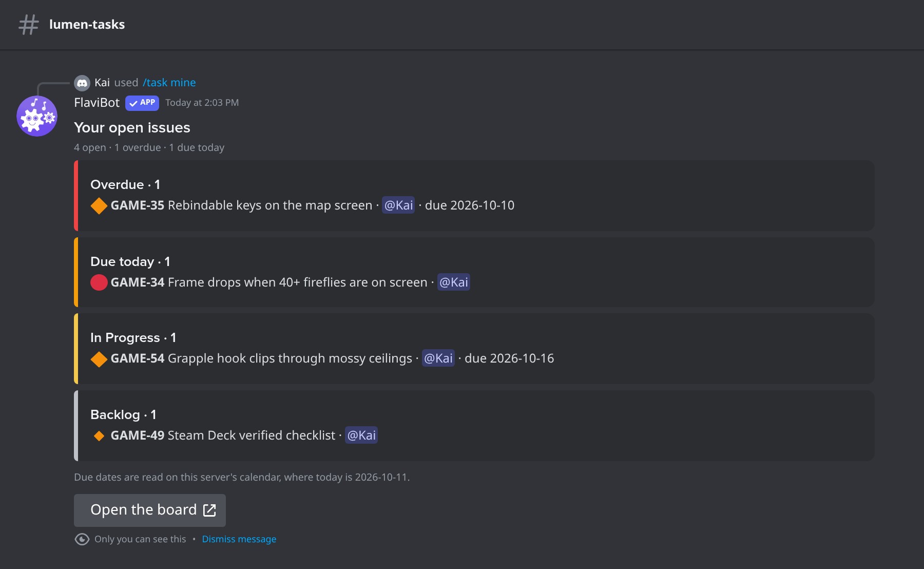Click the FlaviBot username
This screenshot has width=924, height=569.
tap(97, 103)
